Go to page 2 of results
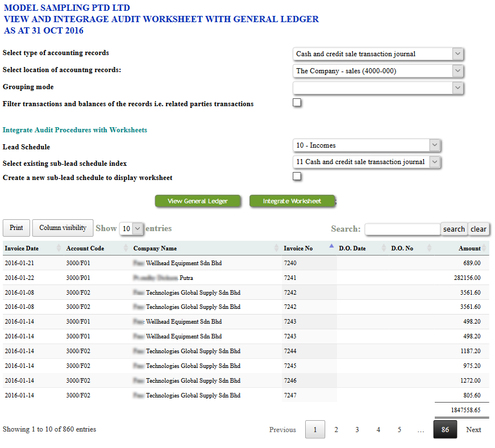 (x=336, y=430)
